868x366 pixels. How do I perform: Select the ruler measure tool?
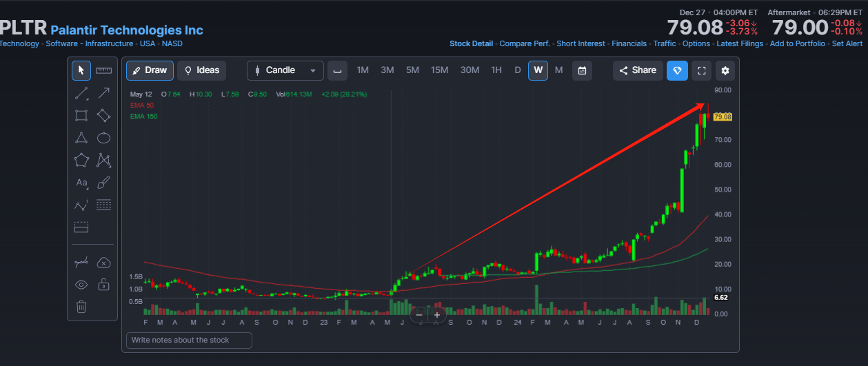(x=104, y=70)
